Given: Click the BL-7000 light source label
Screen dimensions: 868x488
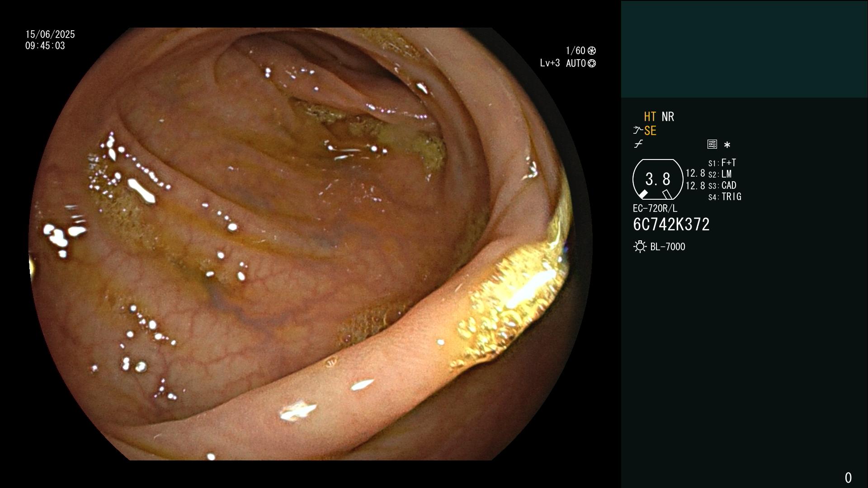Looking at the screenshot, I should pyautogui.click(x=668, y=247).
